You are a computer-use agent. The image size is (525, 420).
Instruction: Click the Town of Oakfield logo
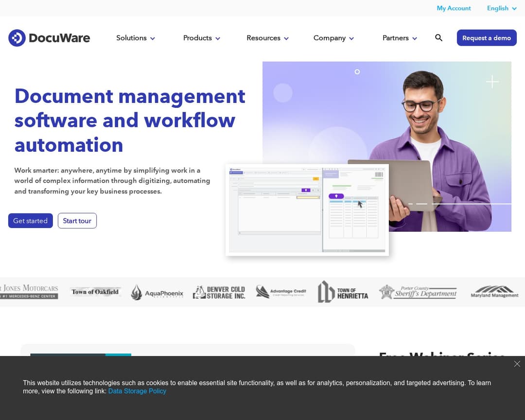(x=95, y=292)
